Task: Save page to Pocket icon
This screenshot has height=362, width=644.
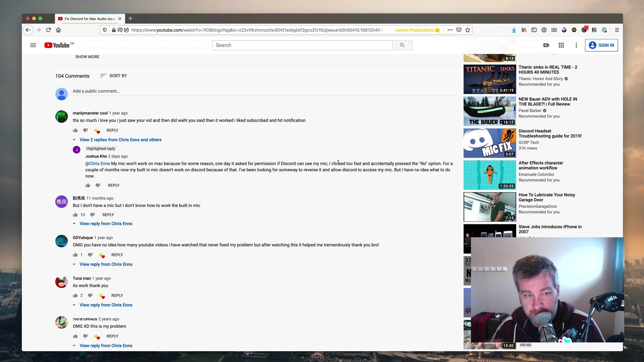Action: (x=459, y=30)
